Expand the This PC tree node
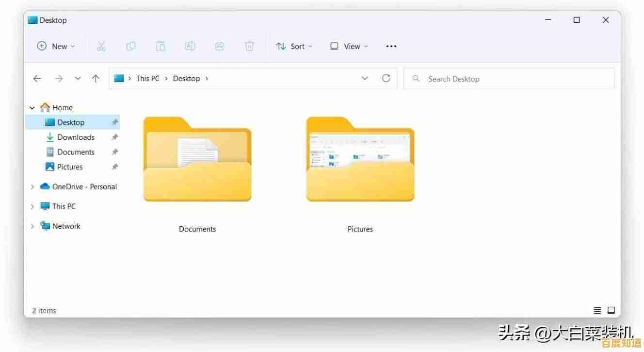The height and width of the screenshot is (352, 644). pyautogui.click(x=32, y=206)
